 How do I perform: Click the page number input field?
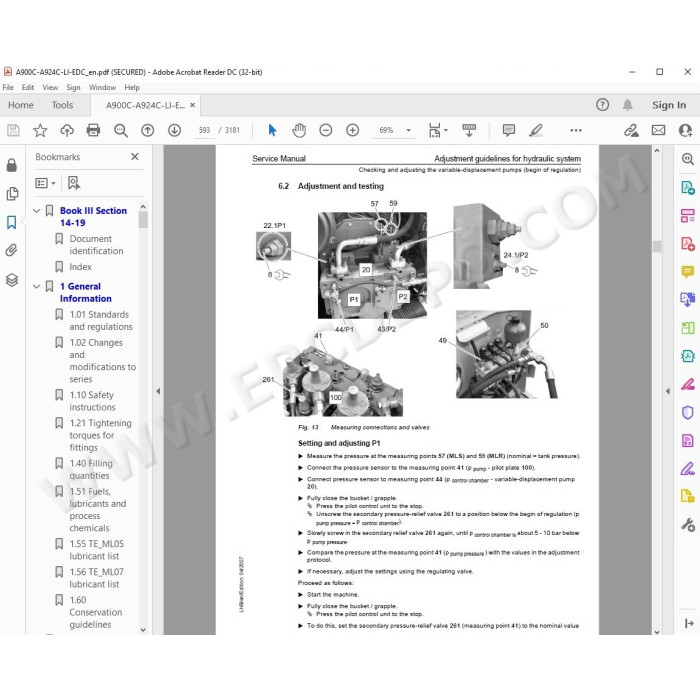pos(204,130)
